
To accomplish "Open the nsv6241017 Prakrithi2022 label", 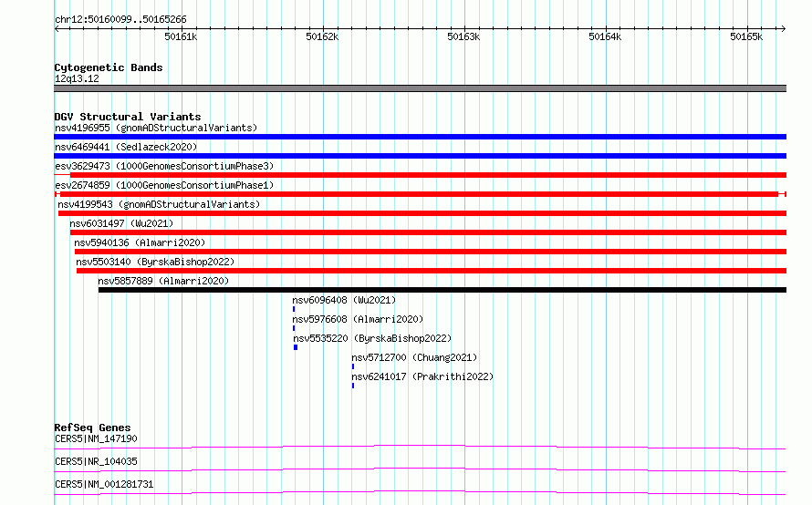I will tap(422, 376).
